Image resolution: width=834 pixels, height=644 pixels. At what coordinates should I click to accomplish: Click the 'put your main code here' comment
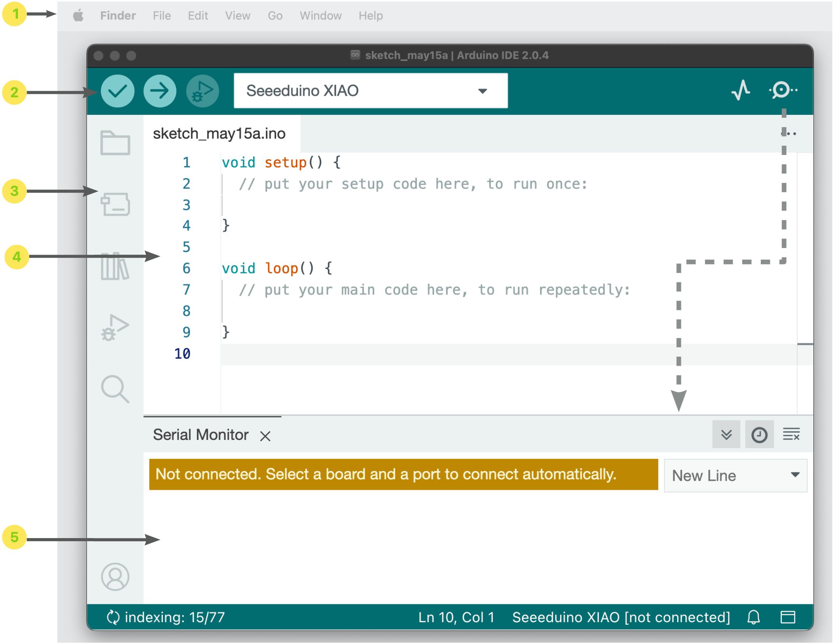434,290
